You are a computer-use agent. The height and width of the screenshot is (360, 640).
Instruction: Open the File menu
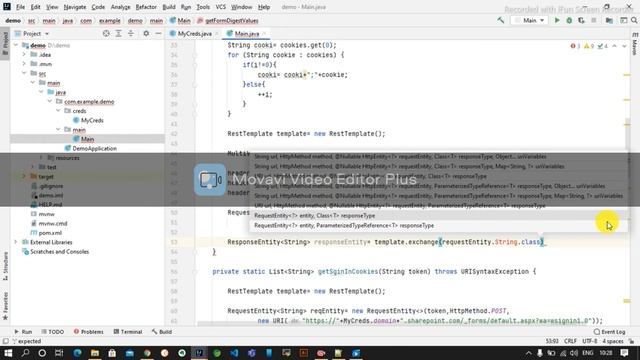click(x=20, y=7)
